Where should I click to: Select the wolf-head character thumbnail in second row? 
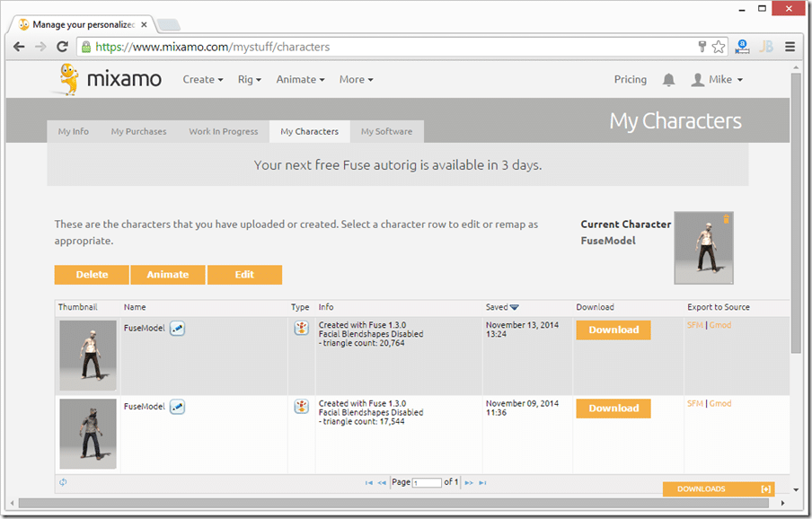[x=88, y=434]
